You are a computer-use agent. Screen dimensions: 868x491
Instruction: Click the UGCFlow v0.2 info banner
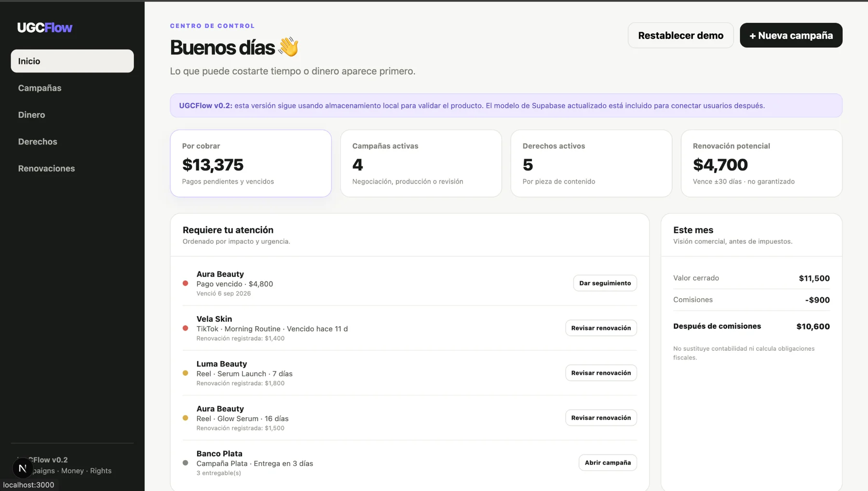[506, 106]
